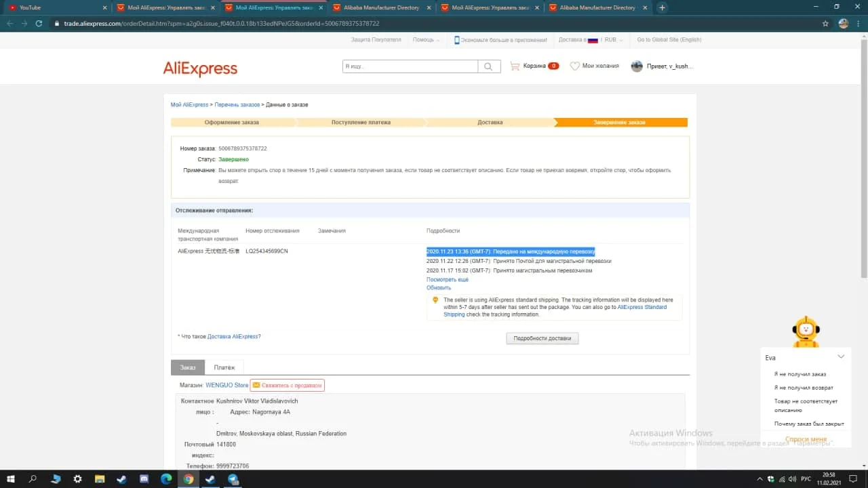868x488 pixels.
Task: Click the Eva robot mascot
Action: click(806, 331)
